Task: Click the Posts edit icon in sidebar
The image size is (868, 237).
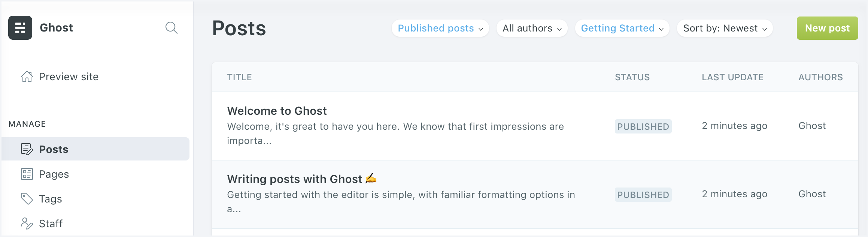Action: tap(27, 149)
